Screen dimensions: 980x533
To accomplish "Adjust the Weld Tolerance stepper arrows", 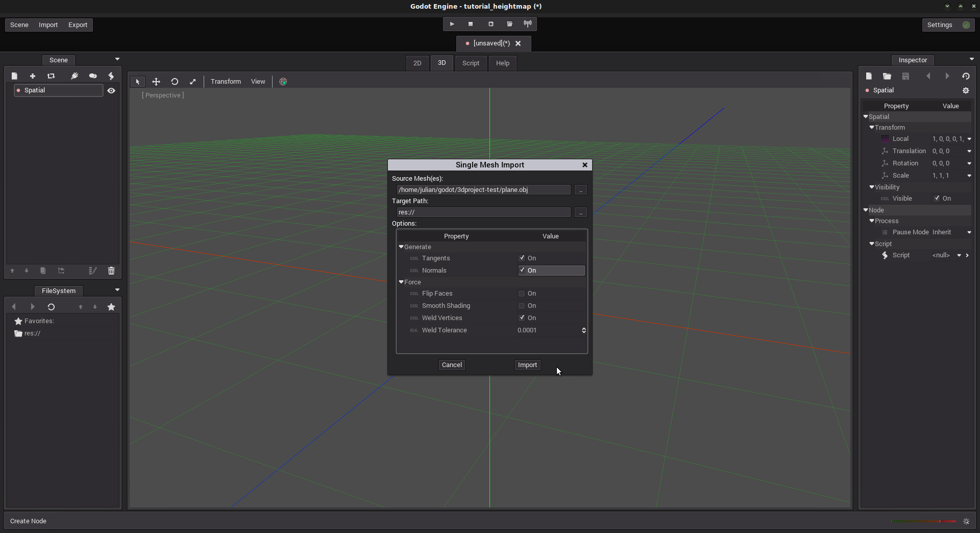I will [584, 330].
